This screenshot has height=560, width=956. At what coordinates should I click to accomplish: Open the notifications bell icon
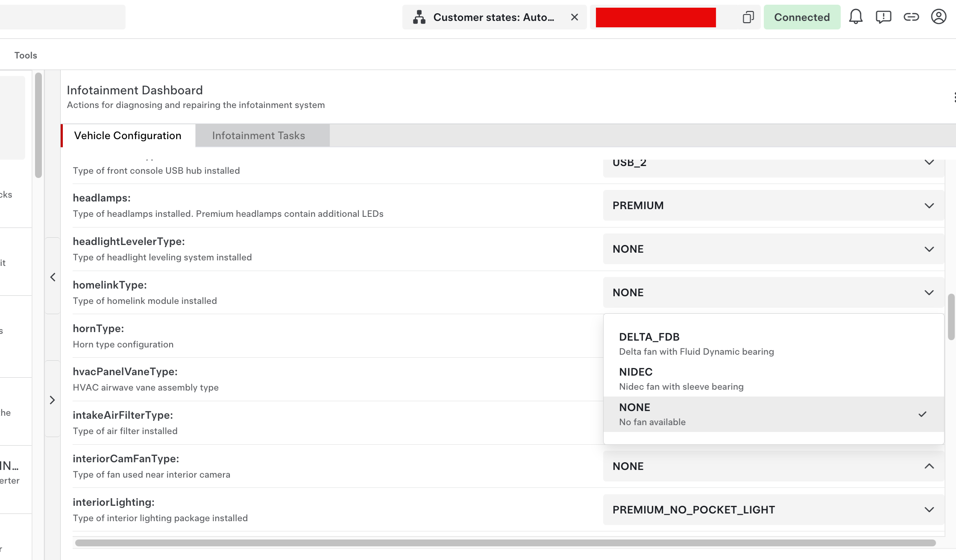[855, 17]
